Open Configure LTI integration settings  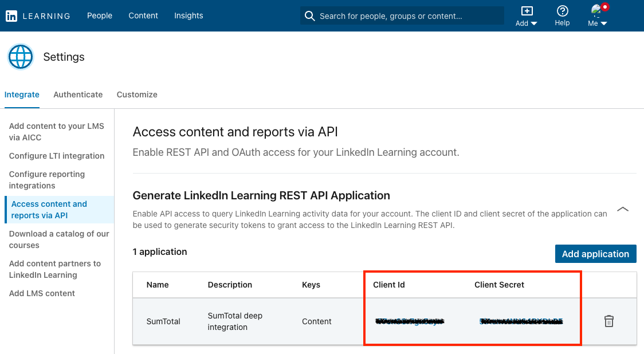(57, 155)
